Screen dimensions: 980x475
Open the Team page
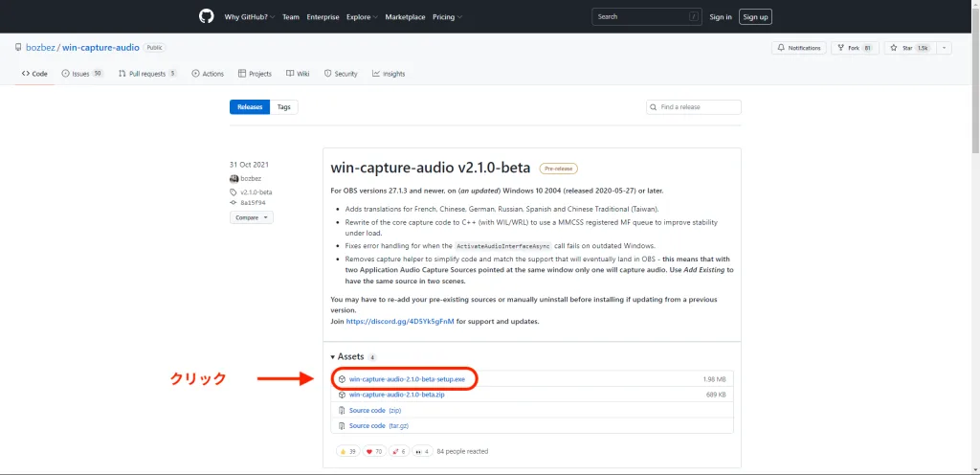[291, 17]
